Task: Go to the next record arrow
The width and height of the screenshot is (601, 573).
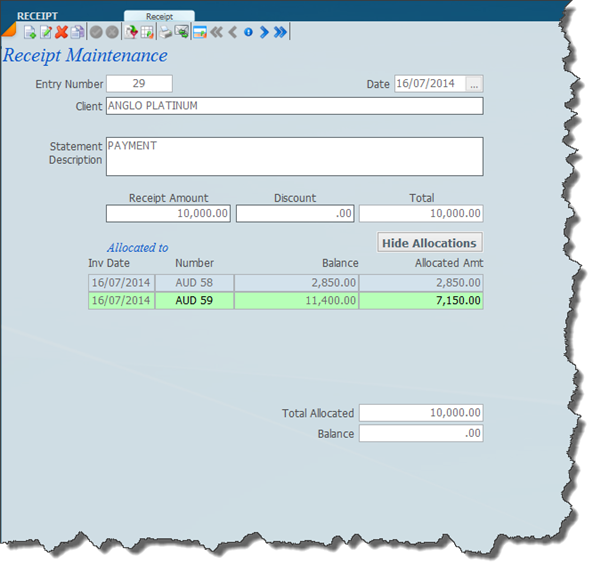Action: tap(264, 32)
